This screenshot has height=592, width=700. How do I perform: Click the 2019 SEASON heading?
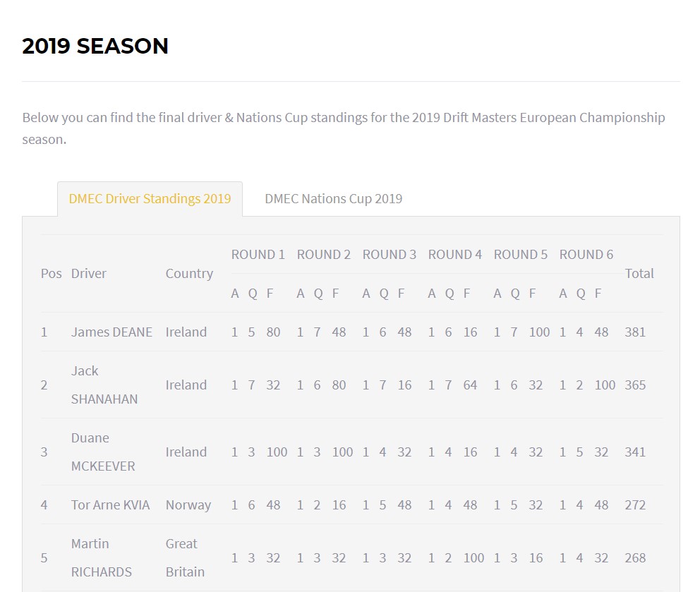click(95, 47)
